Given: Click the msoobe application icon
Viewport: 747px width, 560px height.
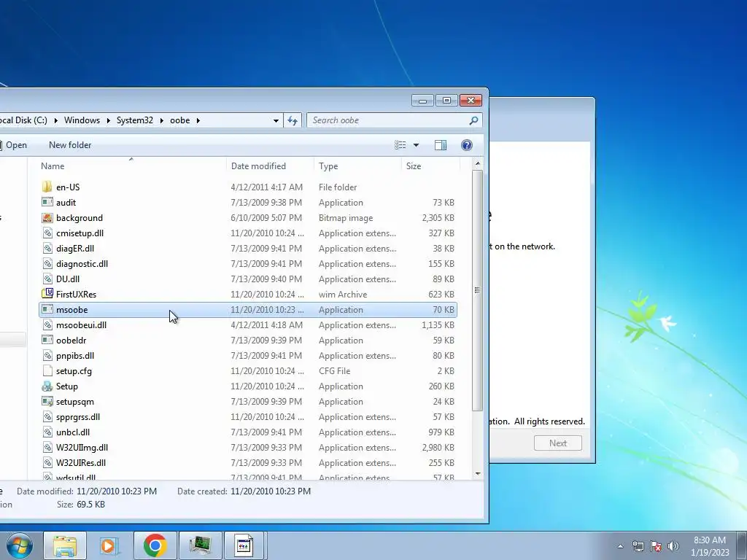Looking at the screenshot, I should [47, 309].
